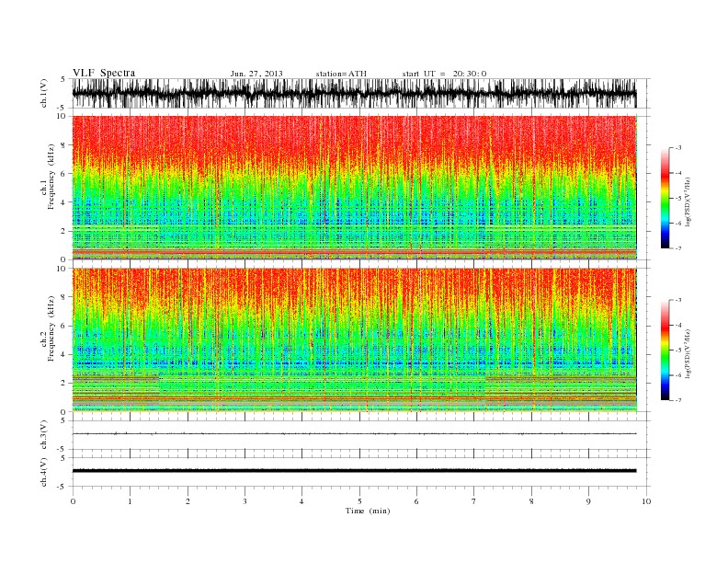The height and width of the screenshot is (563, 728).
Task: Click the ch.1 spectrogram panel
Action: click(355, 188)
